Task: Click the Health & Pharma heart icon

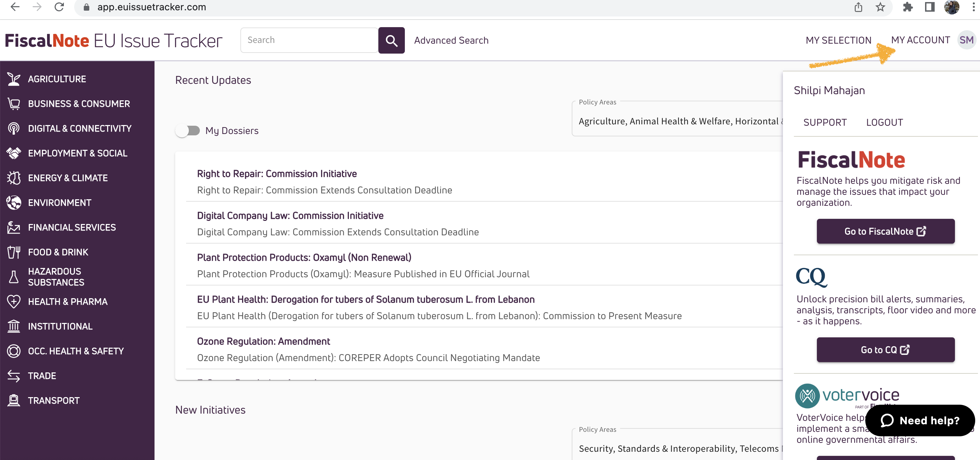Action: tap(14, 302)
